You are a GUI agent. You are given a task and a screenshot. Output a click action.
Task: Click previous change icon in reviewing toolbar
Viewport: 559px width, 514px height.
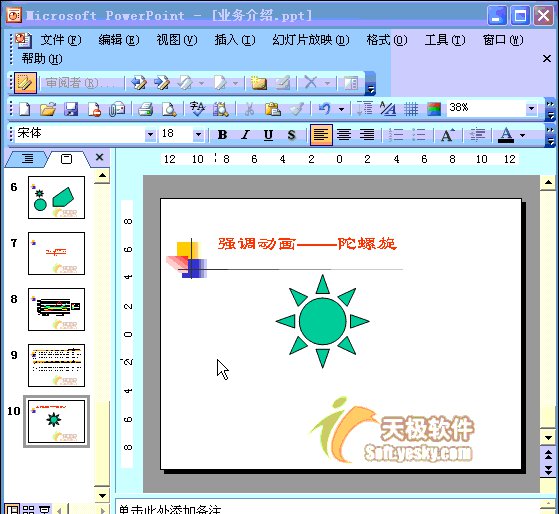139,83
